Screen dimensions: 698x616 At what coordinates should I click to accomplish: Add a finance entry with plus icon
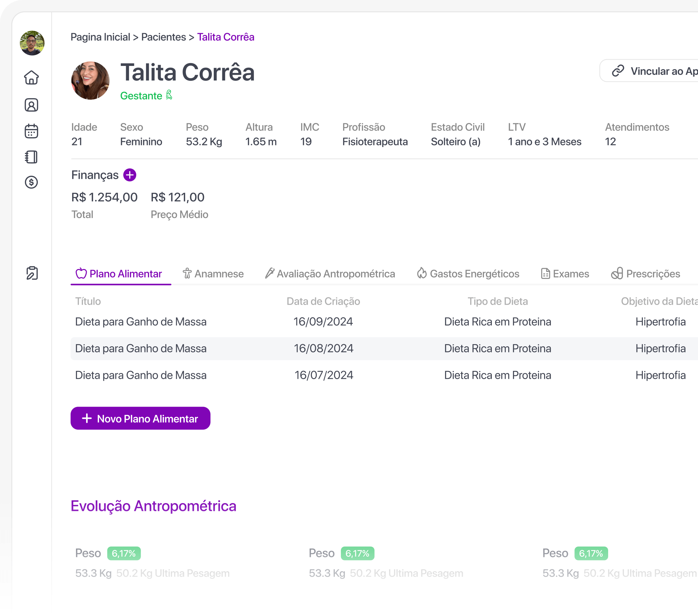[x=130, y=175]
